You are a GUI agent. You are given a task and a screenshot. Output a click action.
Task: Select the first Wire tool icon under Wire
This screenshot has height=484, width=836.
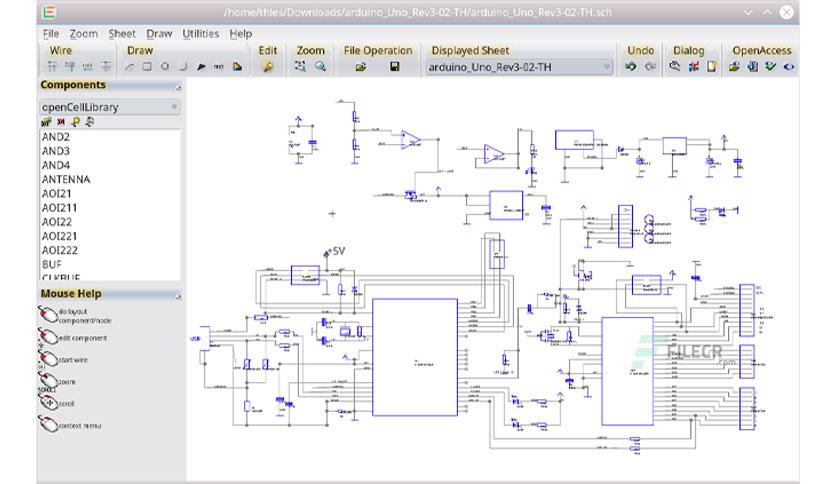52,66
